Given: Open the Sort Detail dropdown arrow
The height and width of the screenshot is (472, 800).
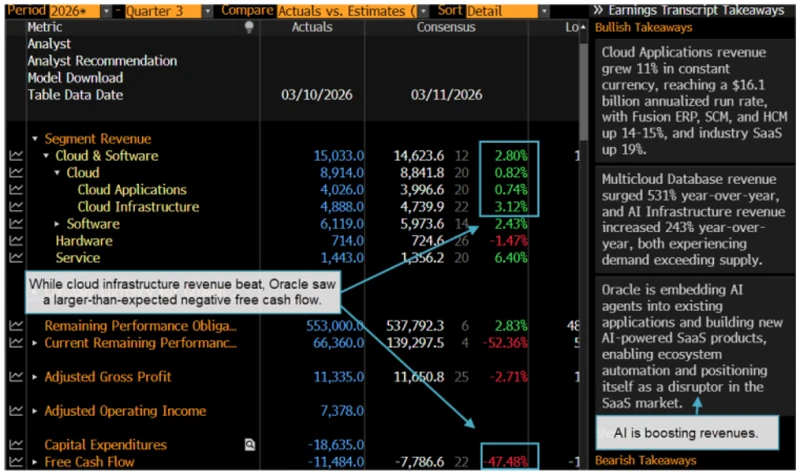Looking at the screenshot, I should [544, 11].
